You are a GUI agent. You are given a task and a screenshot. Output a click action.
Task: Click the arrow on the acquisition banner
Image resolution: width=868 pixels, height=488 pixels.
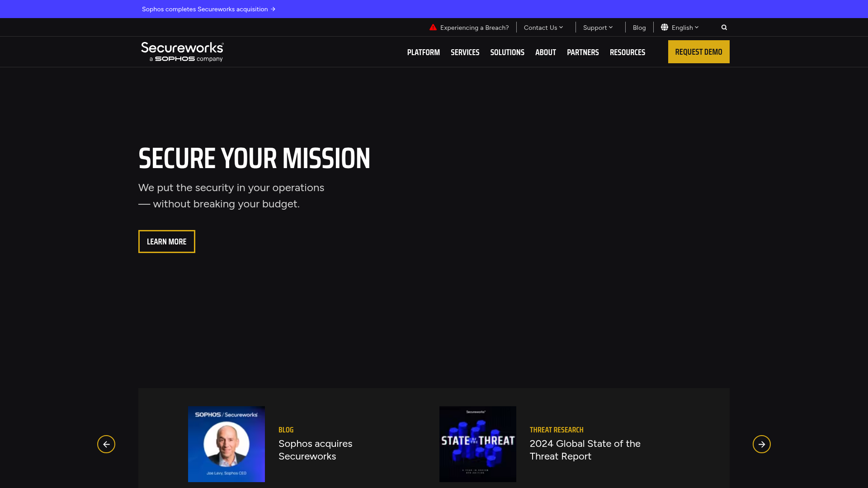(x=274, y=9)
